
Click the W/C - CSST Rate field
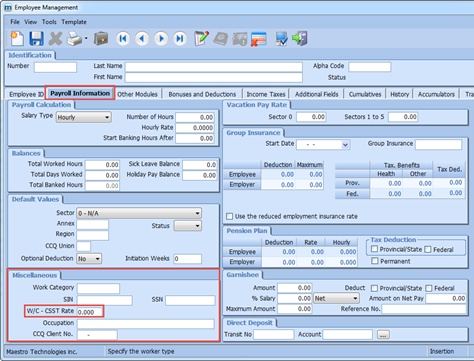point(90,312)
